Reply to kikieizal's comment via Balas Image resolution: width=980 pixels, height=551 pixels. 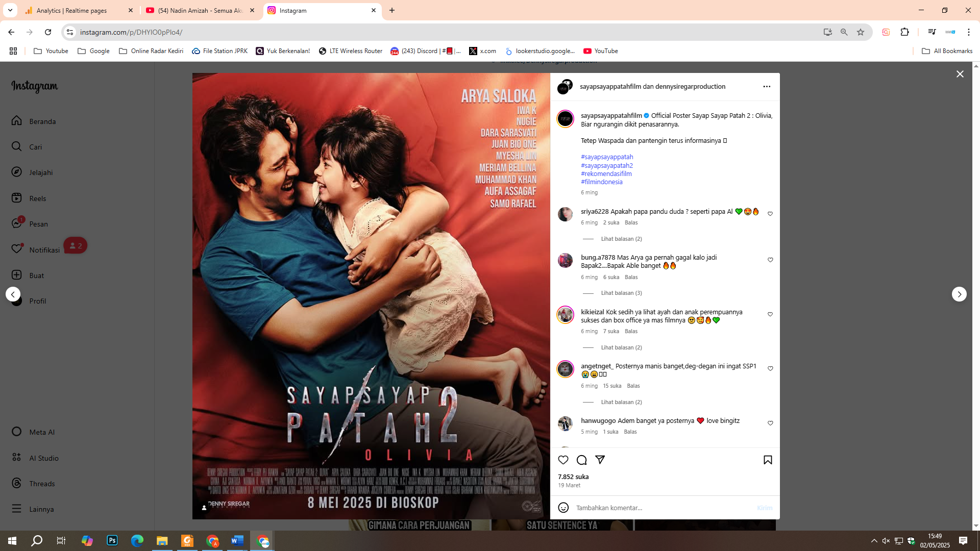pos(631,331)
